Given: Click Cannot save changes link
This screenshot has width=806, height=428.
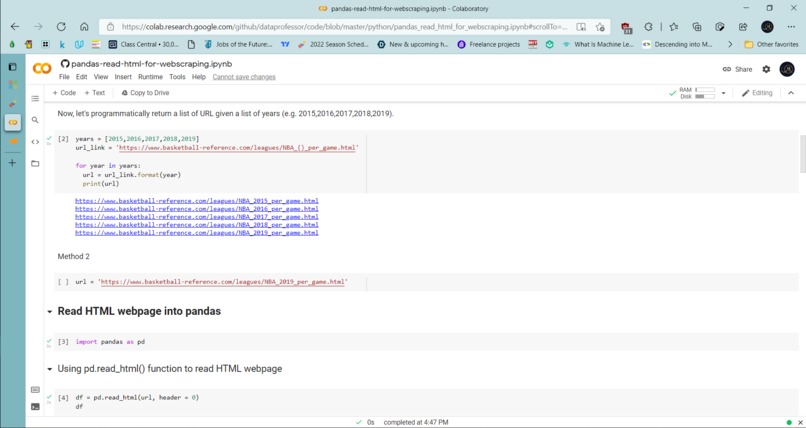Looking at the screenshot, I should [244, 77].
